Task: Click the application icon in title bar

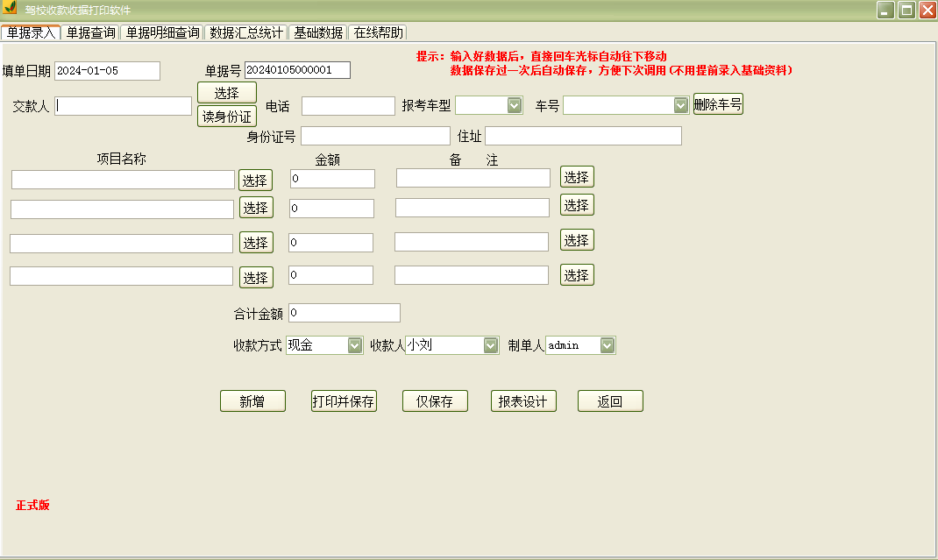Action: [10, 9]
